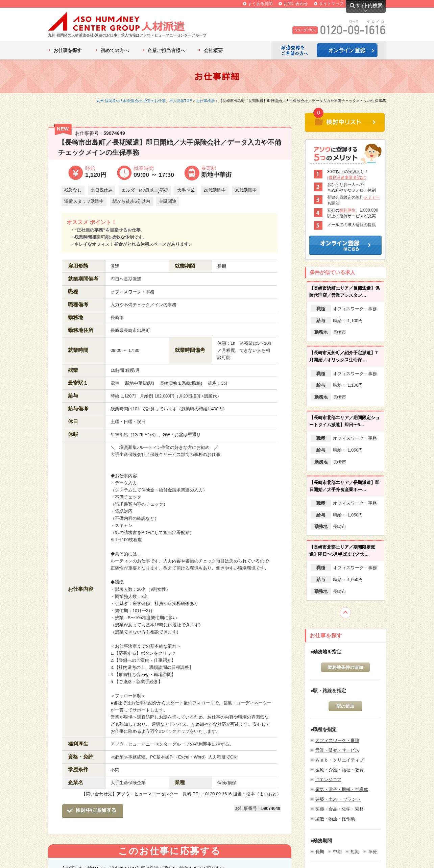Image resolution: width=434 pixels, height=868 pixels.
Task: Select the 電気・電子・機械・半導体 category
Action: pos(341,789)
